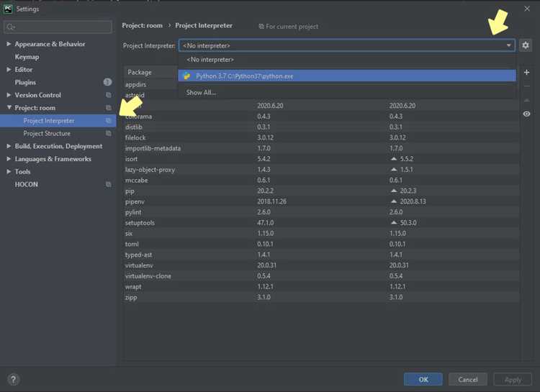The width and height of the screenshot is (540, 392).
Task: Click the Apply button
Action: [513, 379]
